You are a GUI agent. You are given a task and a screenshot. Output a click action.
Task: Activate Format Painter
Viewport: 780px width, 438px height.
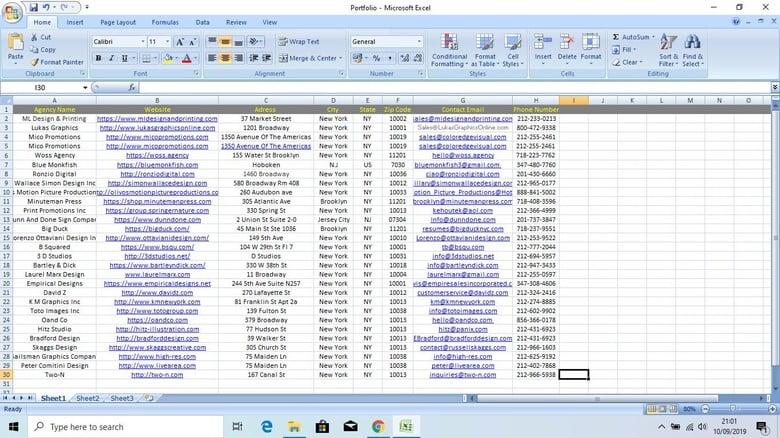[x=57, y=62]
